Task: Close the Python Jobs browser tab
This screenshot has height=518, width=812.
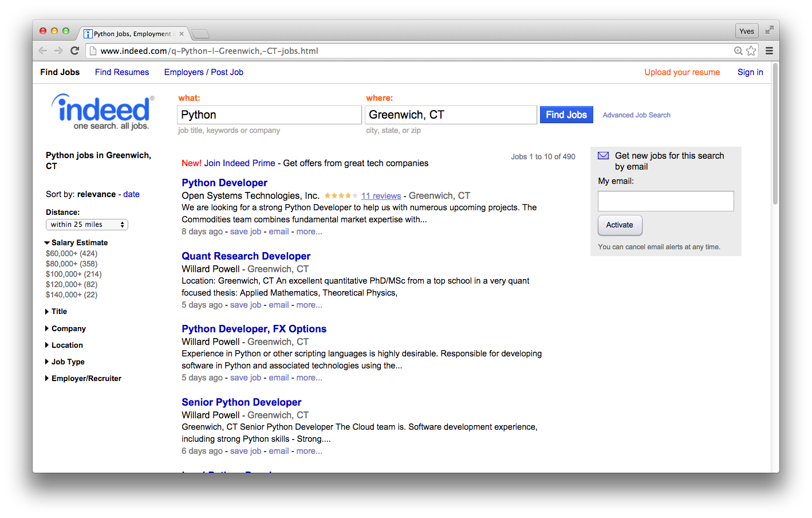Action: coord(182,34)
